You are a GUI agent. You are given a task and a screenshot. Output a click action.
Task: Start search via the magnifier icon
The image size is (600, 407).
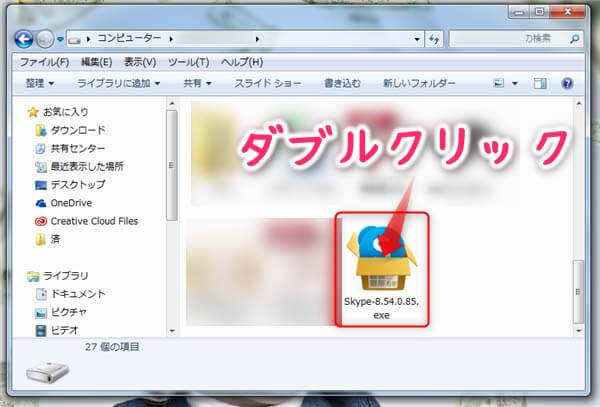574,39
